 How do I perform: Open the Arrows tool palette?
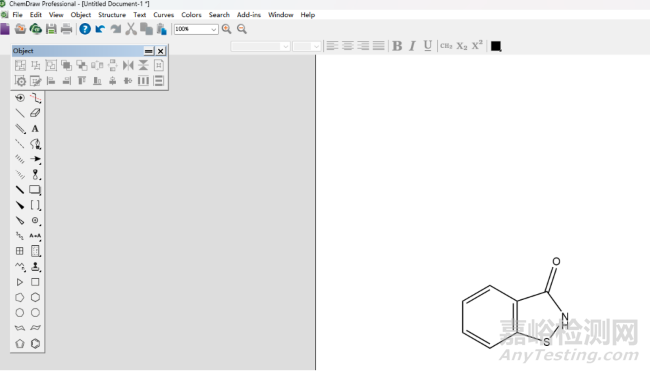click(x=35, y=159)
